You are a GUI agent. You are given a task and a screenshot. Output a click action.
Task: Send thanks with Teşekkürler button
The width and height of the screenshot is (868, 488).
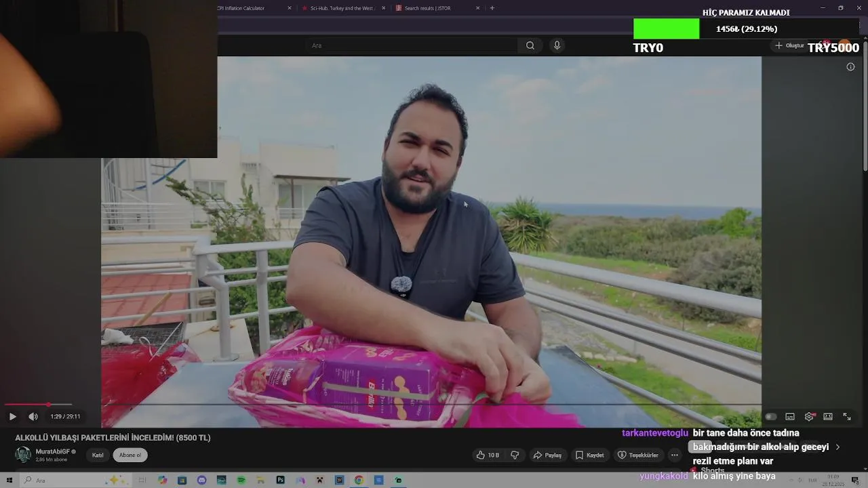[638, 455]
